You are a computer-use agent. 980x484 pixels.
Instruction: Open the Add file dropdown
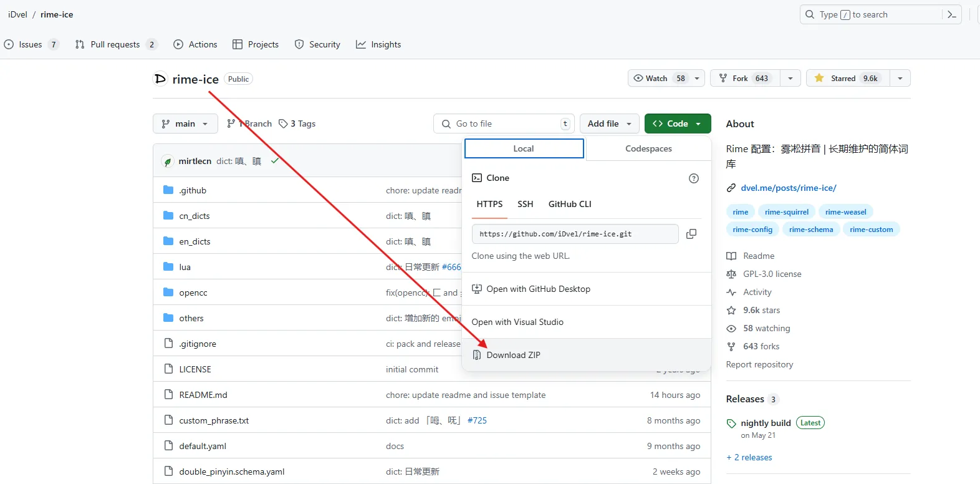(610, 123)
